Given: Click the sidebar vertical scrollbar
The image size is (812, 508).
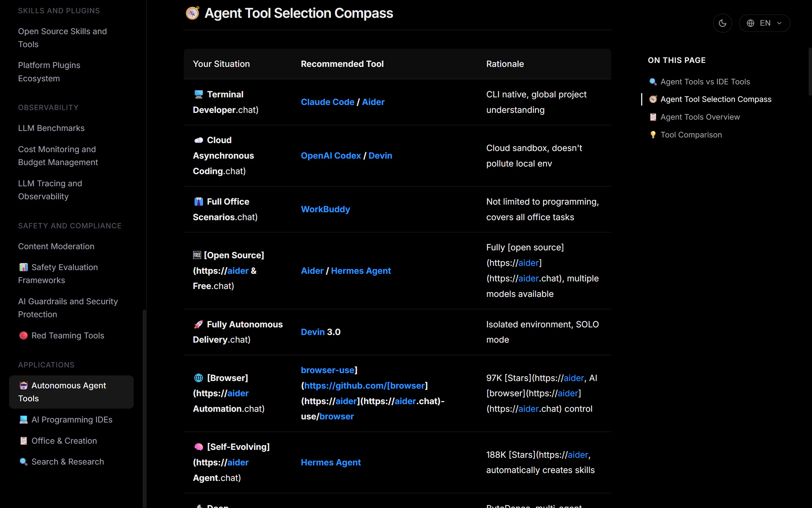Looking at the screenshot, I should click(x=144, y=408).
